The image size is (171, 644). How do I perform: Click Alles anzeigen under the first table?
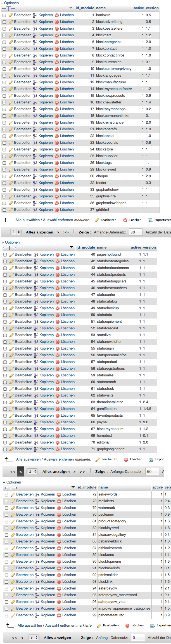click(39, 232)
